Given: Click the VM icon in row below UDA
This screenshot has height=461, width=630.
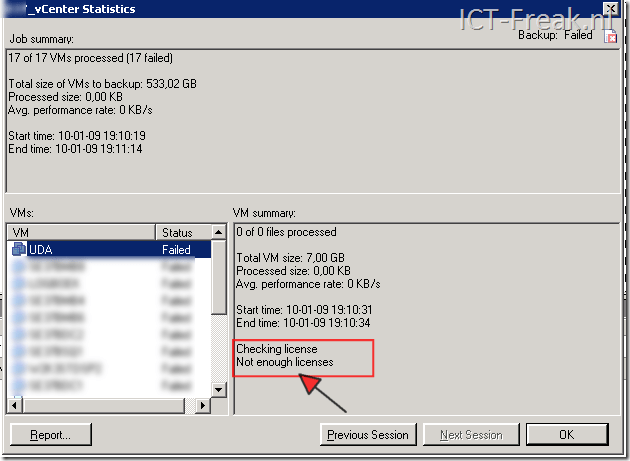Looking at the screenshot, I should coord(19,268).
